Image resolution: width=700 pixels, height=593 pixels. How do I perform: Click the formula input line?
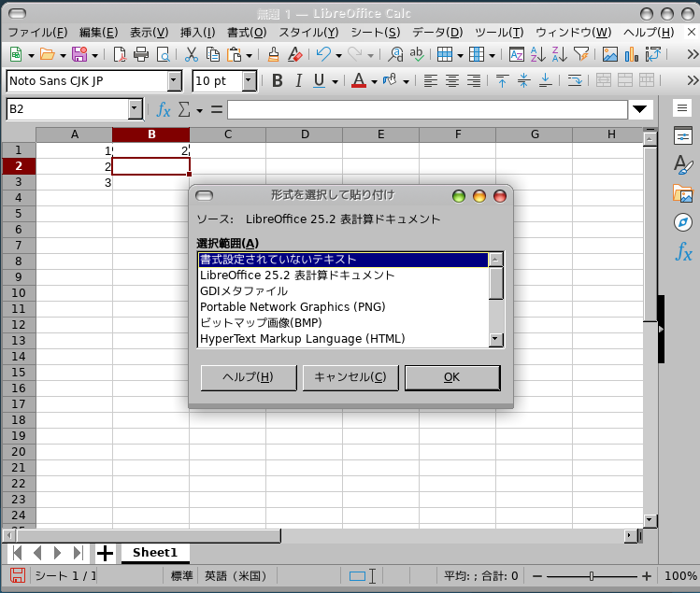[427, 109]
